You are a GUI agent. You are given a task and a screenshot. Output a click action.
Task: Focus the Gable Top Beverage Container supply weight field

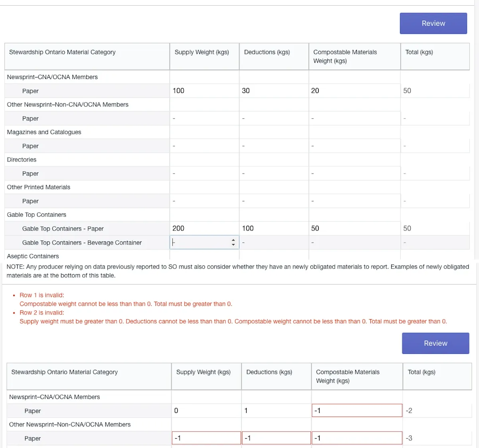[204, 242]
